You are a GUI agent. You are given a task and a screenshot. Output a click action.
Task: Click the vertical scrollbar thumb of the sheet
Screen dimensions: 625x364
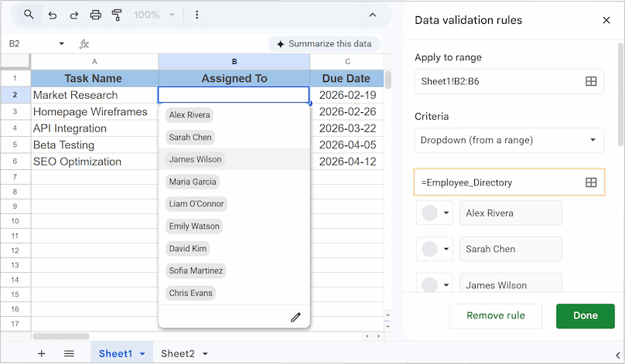coord(388,80)
